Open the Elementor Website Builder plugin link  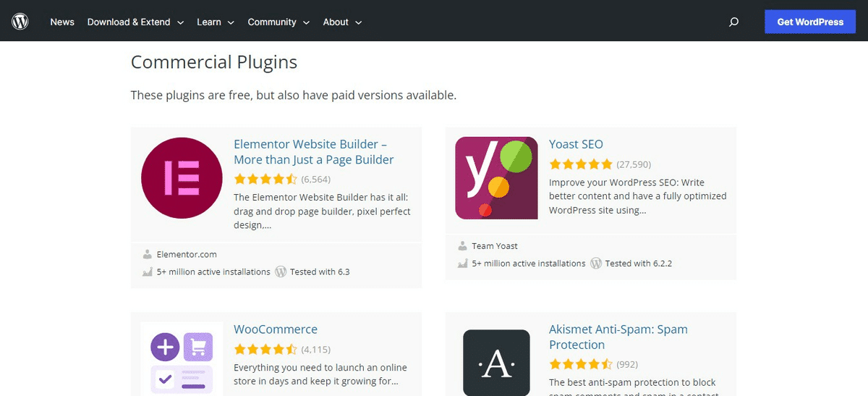point(313,152)
